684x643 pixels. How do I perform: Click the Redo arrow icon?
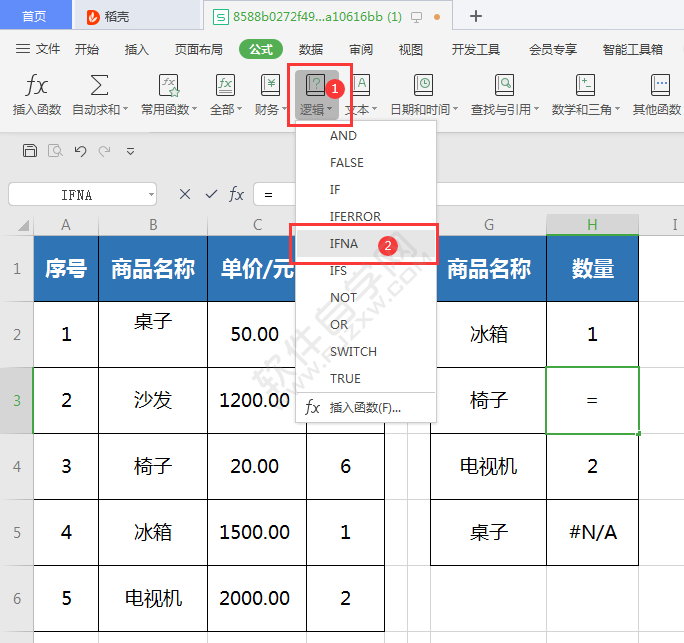coord(104,151)
